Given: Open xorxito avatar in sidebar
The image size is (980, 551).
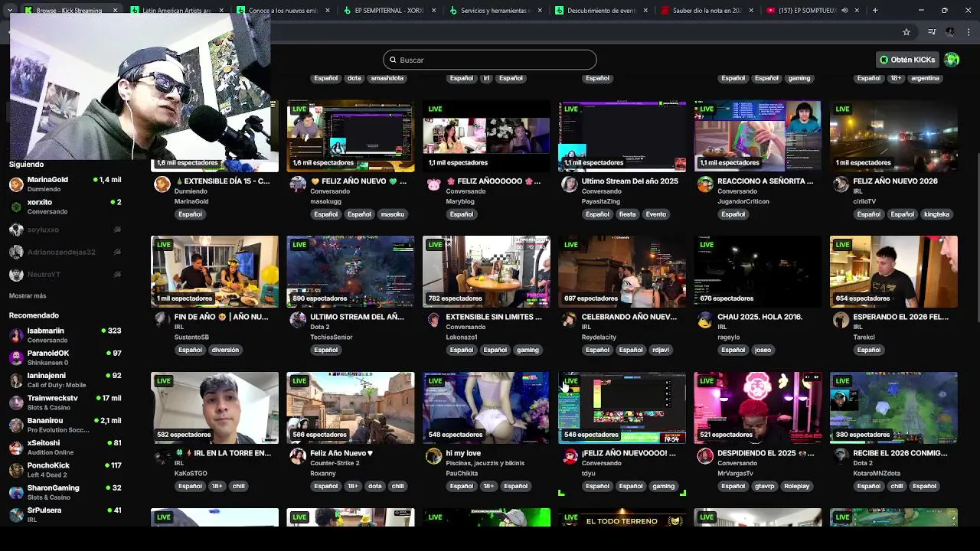Looking at the screenshot, I should tap(16, 207).
